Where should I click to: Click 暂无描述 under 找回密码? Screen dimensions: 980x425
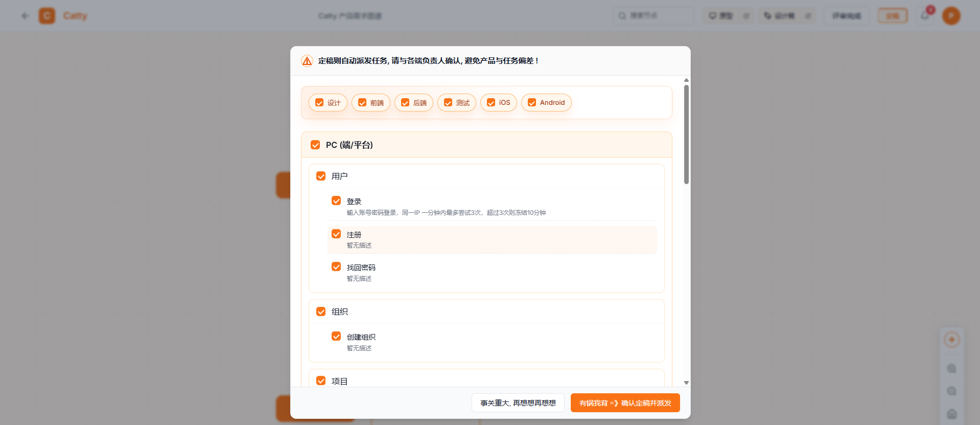[x=359, y=279]
